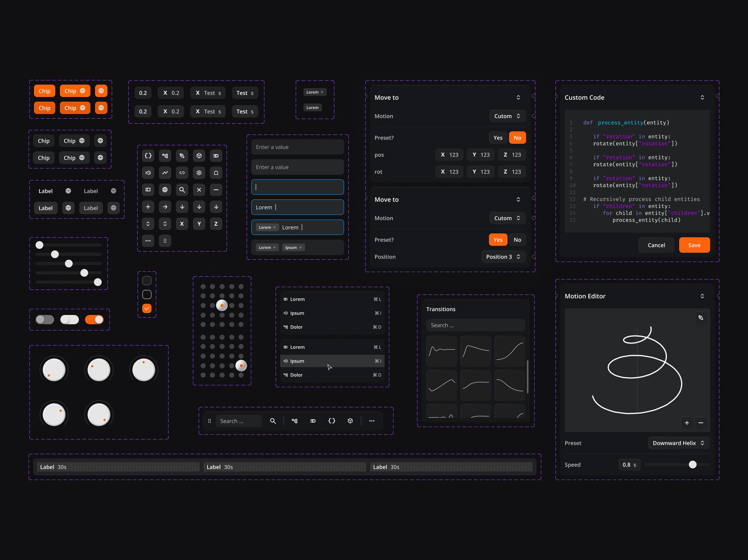748x560 pixels.
Task: Select the hierarchy tree icon in the icon grid
Action: tap(165, 156)
